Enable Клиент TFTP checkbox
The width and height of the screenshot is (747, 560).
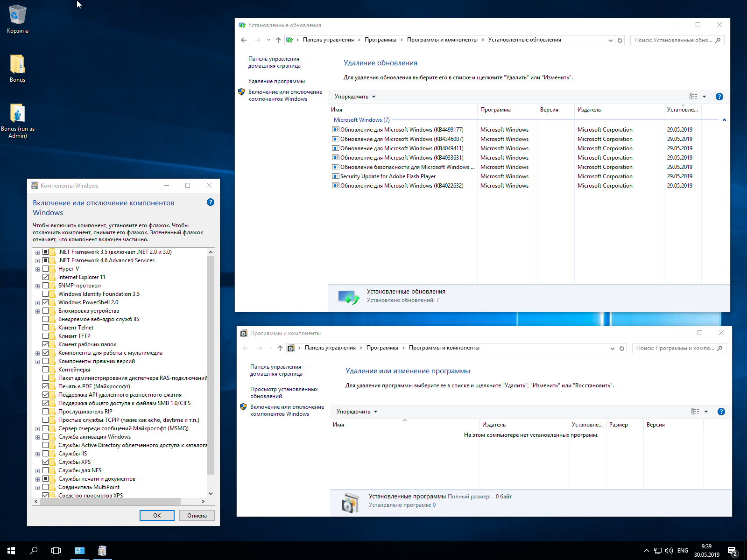tap(46, 336)
